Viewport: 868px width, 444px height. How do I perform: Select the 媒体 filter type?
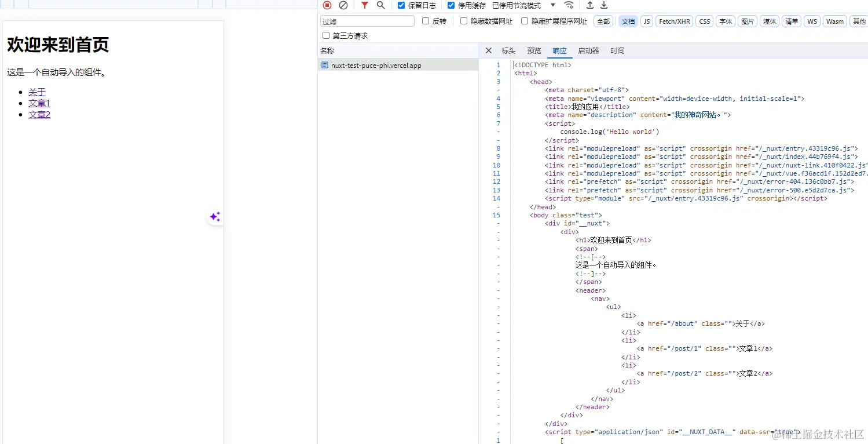(770, 21)
